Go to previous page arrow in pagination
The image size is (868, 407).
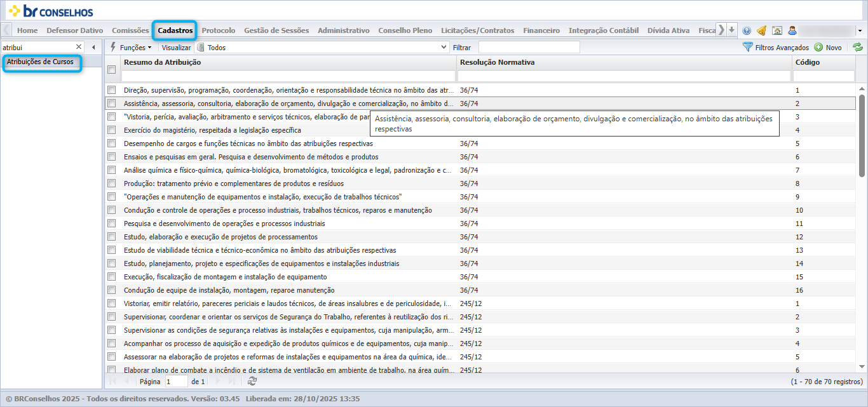tap(126, 381)
